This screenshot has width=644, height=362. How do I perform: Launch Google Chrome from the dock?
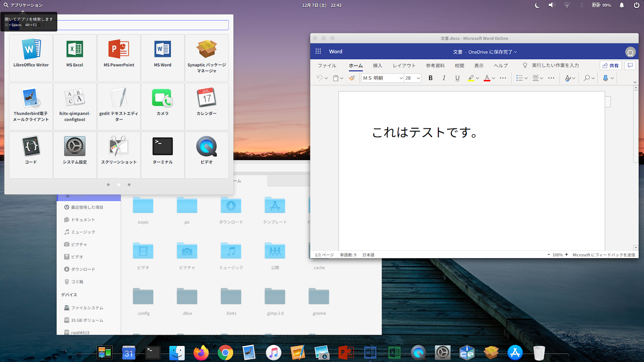point(225,353)
